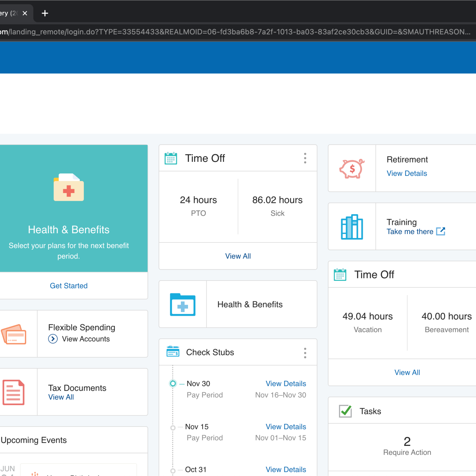
Task: Click the Tax Documents page icon
Action: point(14,392)
